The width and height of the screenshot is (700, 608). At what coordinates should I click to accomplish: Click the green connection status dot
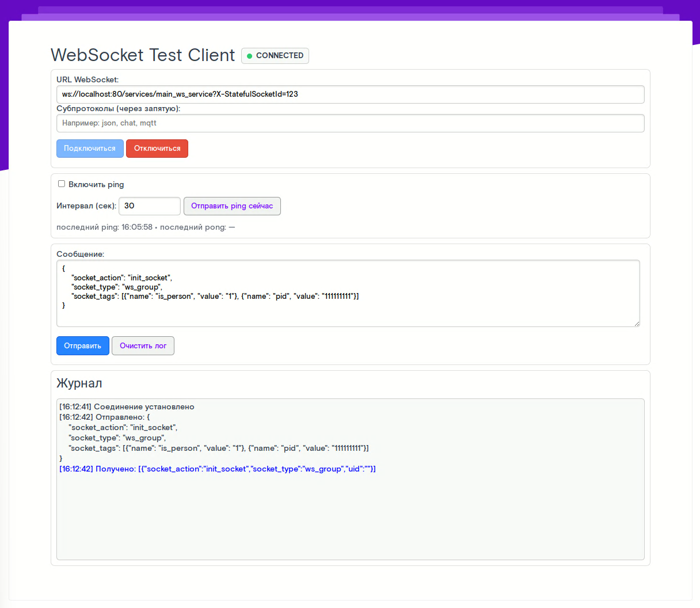[x=249, y=56]
